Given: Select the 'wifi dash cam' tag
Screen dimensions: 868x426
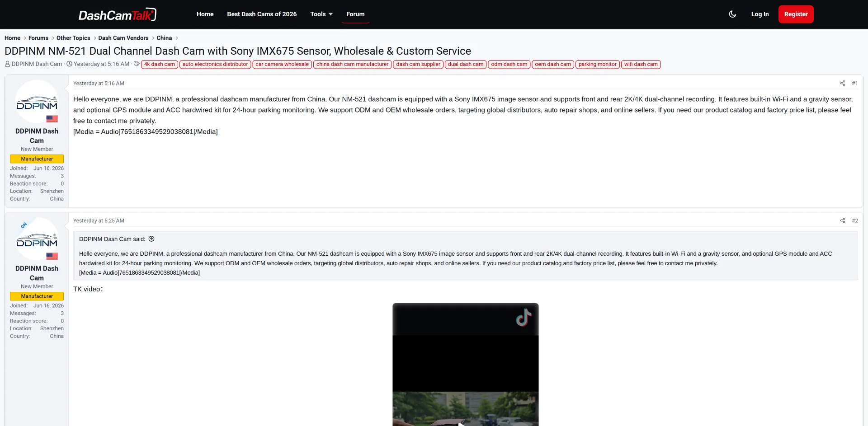Looking at the screenshot, I should tap(641, 64).
